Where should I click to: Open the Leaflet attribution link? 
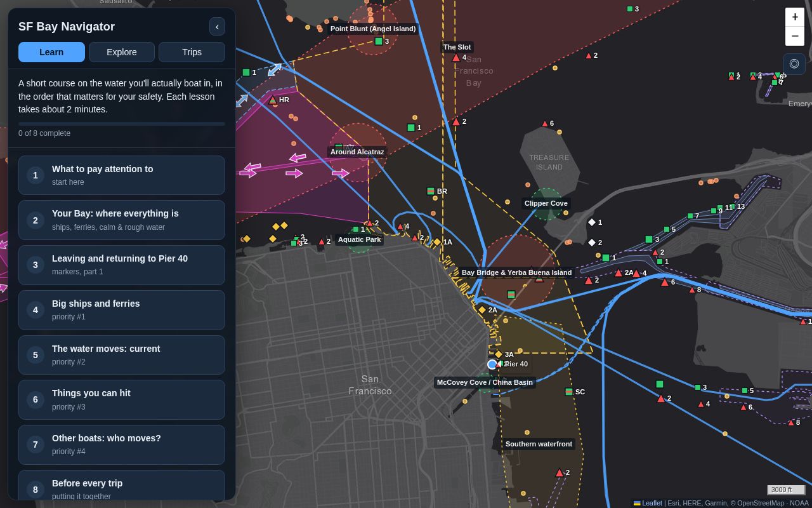648,503
